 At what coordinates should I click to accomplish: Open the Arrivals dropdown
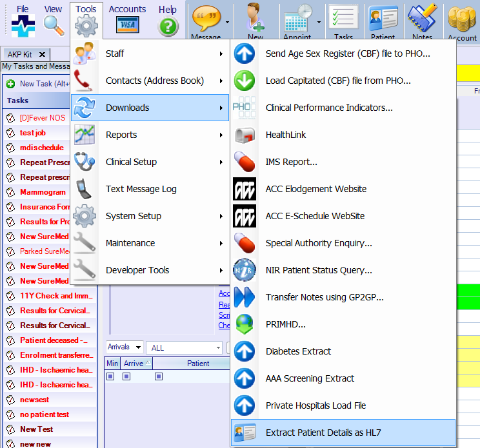pos(125,347)
